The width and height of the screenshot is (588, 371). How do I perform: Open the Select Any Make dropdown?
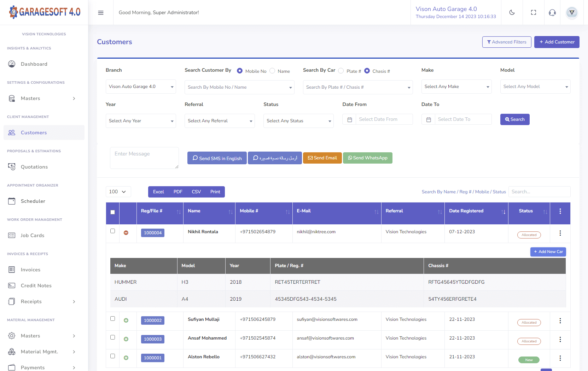coord(456,87)
